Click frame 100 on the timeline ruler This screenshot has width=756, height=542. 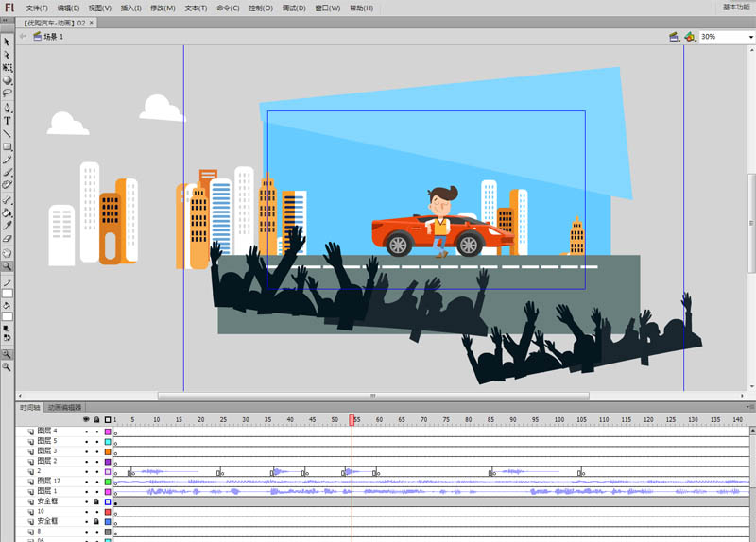(x=558, y=419)
